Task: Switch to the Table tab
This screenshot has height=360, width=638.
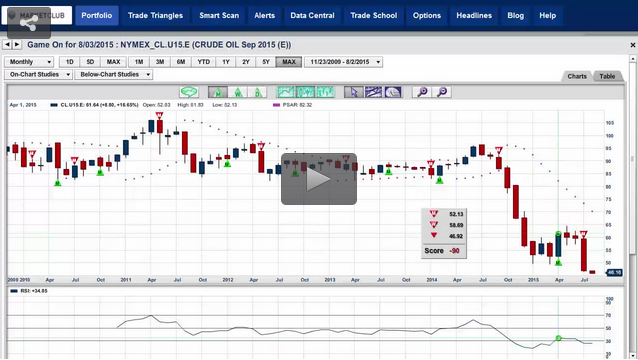Action: (607, 76)
